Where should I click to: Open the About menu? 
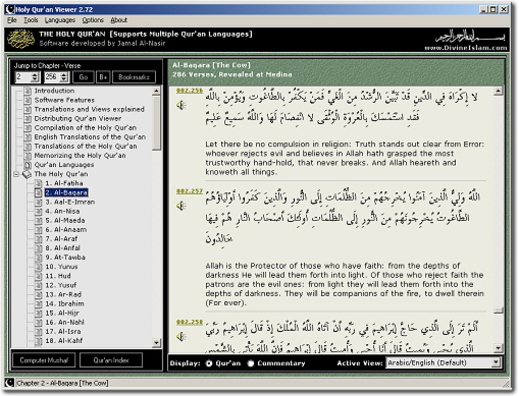pos(119,20)
